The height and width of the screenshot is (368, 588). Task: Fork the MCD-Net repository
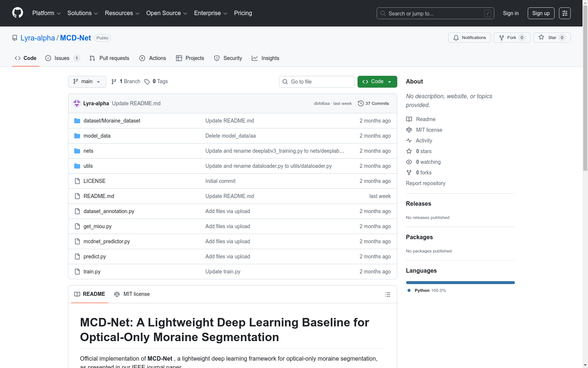[512, 38]
